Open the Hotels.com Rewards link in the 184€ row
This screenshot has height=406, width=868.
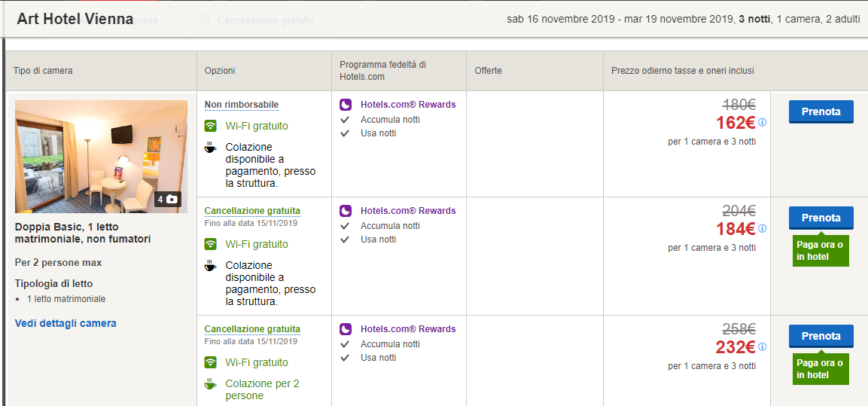coord(407,211)
